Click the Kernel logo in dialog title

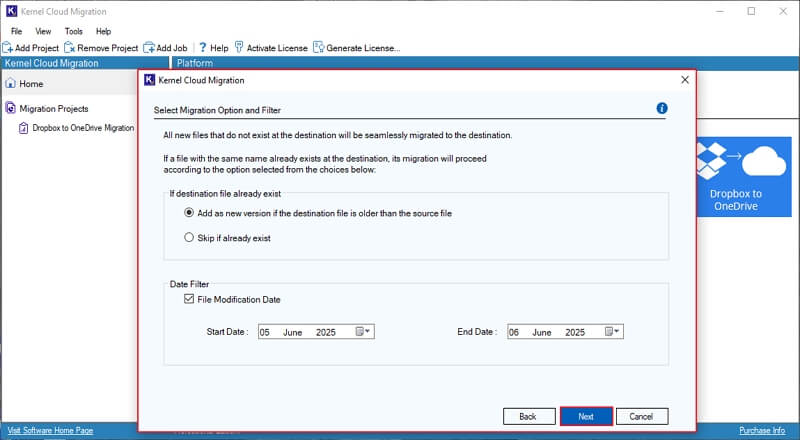[x=149, y=80]
